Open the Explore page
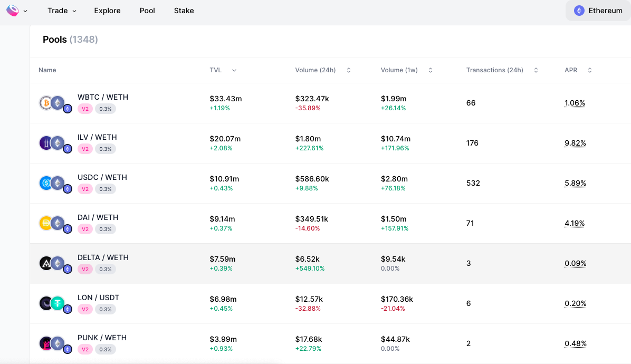 coord(108,11)
